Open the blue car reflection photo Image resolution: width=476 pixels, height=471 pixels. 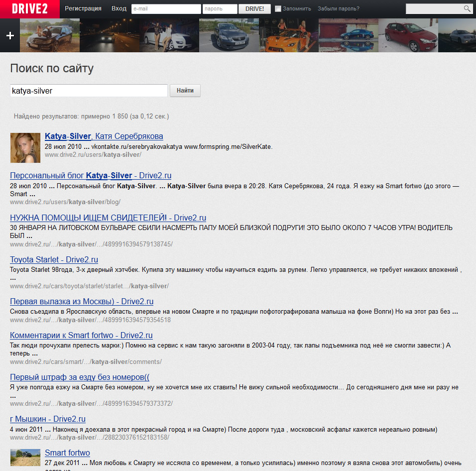tap(349, 35)
